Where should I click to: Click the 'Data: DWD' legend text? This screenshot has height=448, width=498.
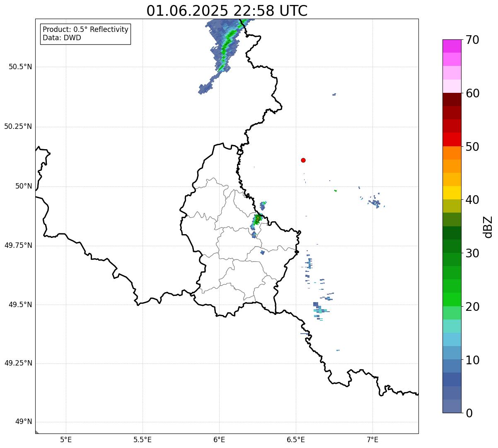[x=62, y=38]
